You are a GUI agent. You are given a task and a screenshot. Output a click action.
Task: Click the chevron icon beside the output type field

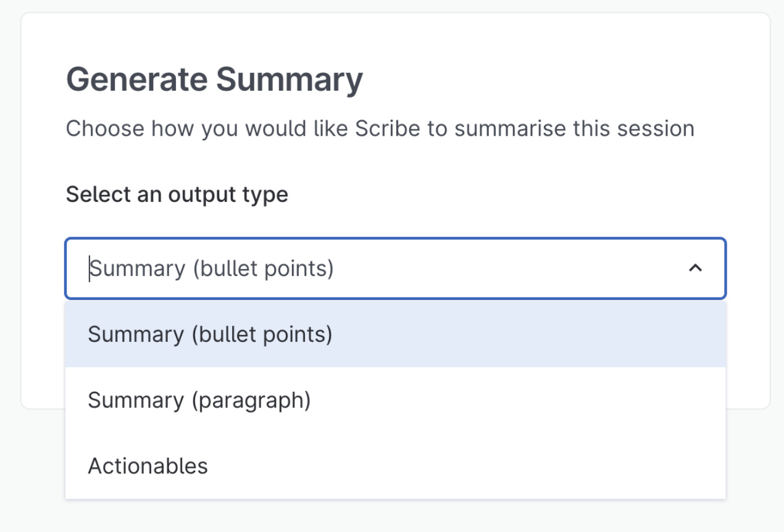point(696,268)
